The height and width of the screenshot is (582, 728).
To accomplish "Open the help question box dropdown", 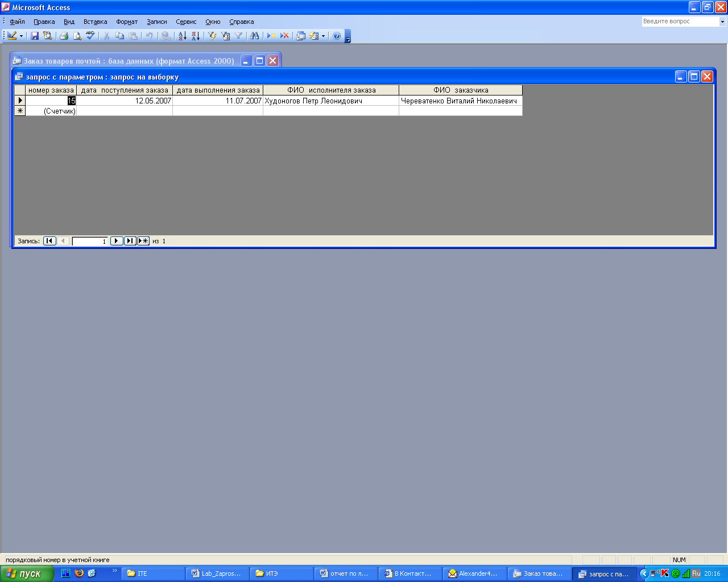I will (x=723, y=22).
